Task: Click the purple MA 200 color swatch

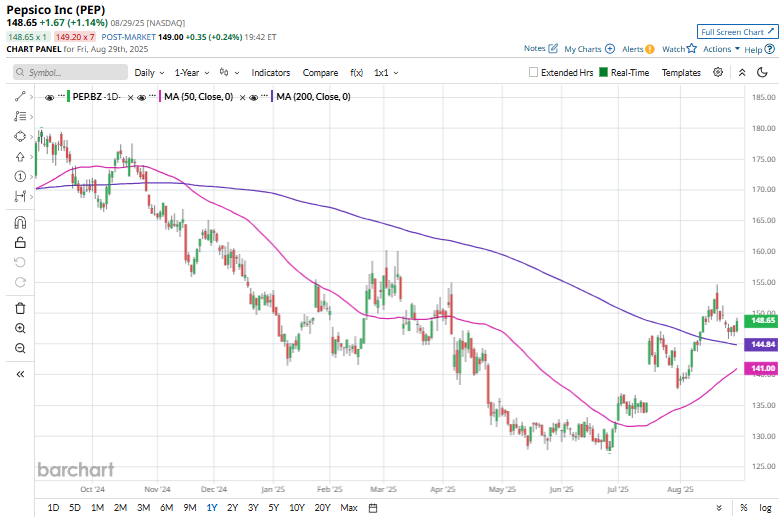Action: (x=272, y=97)
